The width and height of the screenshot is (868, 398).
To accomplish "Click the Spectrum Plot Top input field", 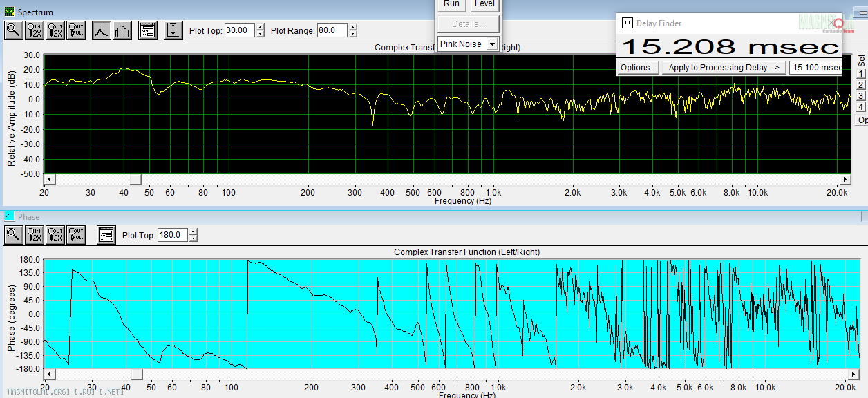I will click(x=240, y=30).
